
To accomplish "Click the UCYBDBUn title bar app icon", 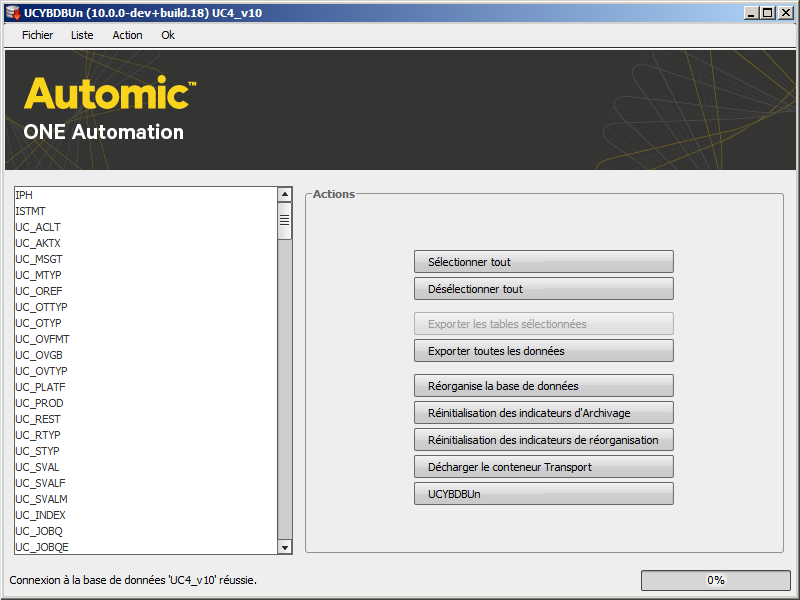I will pyautogui.click(x=13, y=13).
